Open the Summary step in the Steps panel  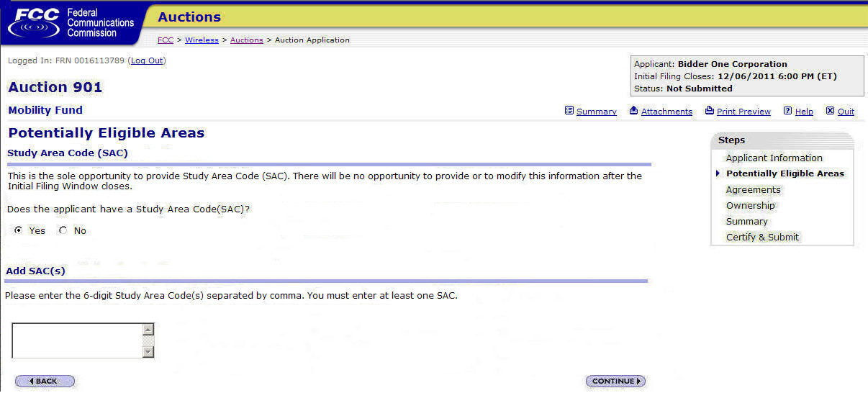(x=746, y=221)
